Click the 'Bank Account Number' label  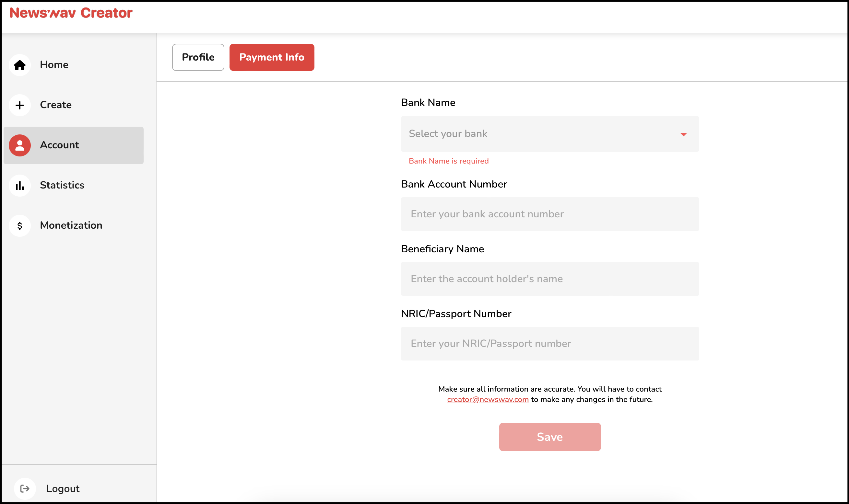(x=454, y=184)
